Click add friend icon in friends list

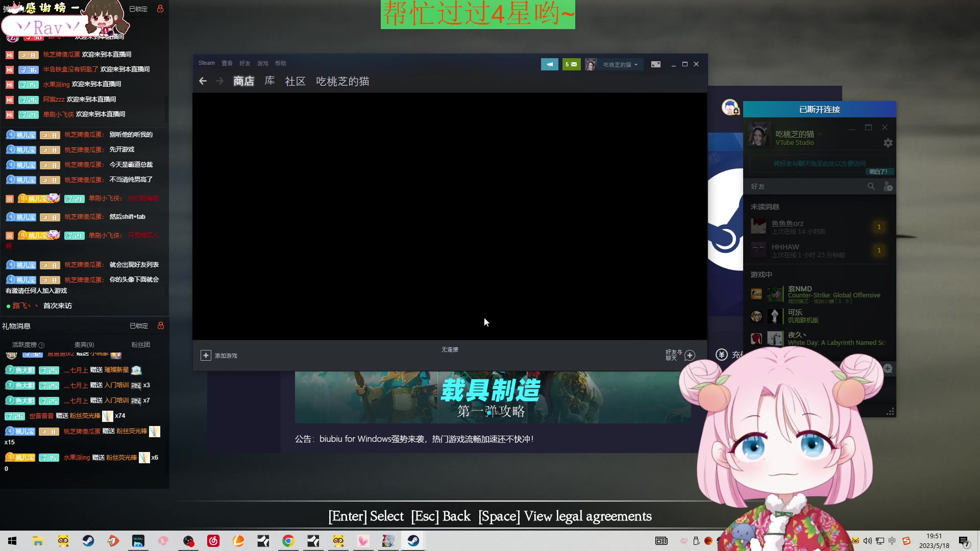[888, 187]
